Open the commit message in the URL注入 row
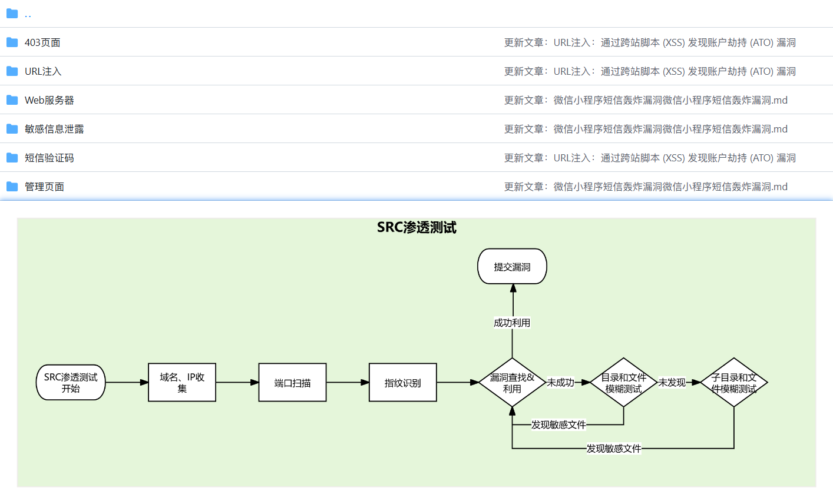Image resolution: width=833 pixels, height=504 pixels. (650, 71)
